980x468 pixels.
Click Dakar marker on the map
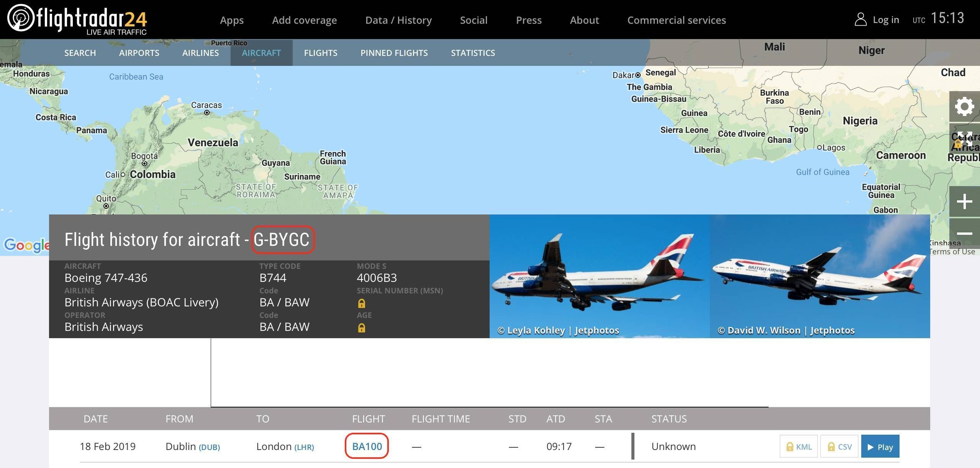pos(638,75)
